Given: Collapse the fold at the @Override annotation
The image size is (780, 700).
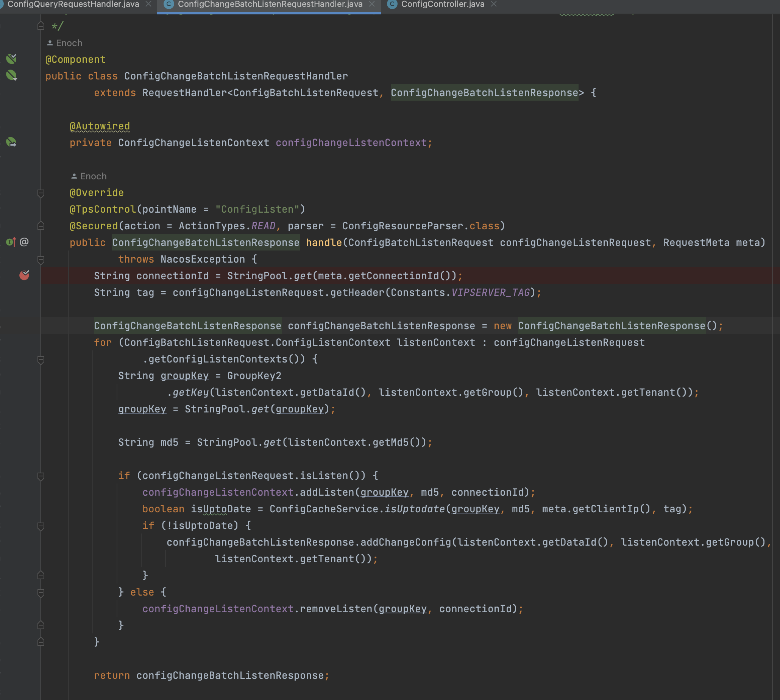Looking at the screenshot, I should (x=41, y=193).
